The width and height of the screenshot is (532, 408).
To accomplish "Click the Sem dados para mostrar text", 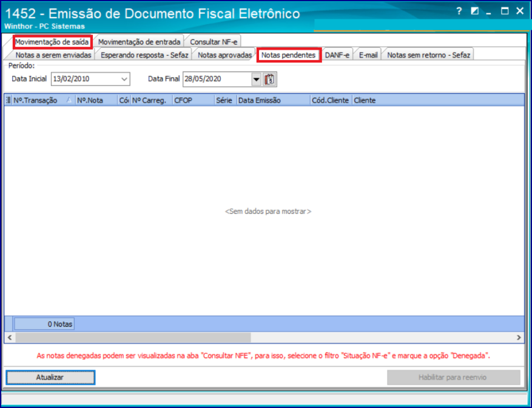I will pos(268,211).
